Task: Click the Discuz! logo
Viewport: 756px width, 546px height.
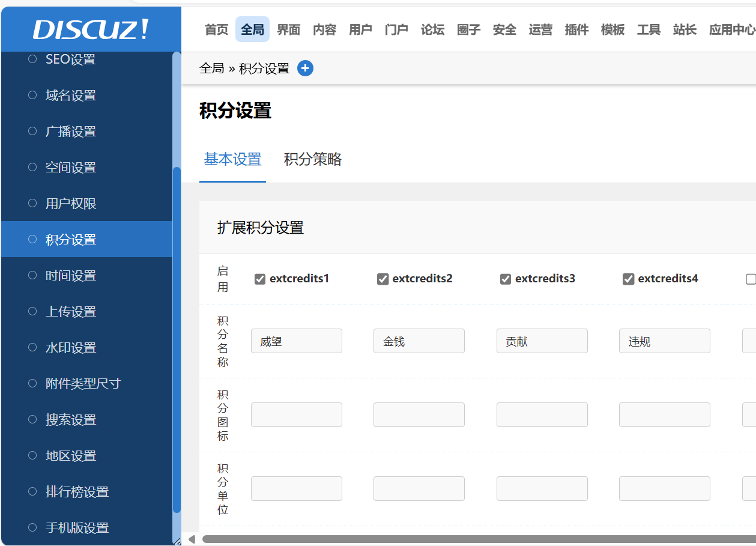Action: (x=91, y=29)
